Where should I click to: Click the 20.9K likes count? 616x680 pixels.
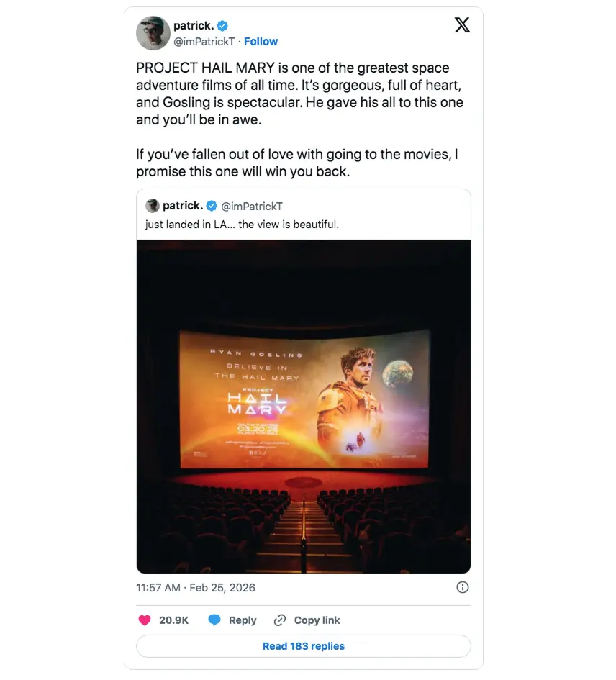(174, 620)
